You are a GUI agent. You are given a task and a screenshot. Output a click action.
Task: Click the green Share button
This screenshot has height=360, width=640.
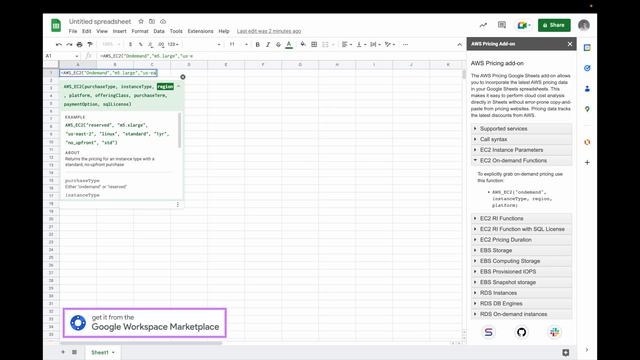tap(554, 25)
